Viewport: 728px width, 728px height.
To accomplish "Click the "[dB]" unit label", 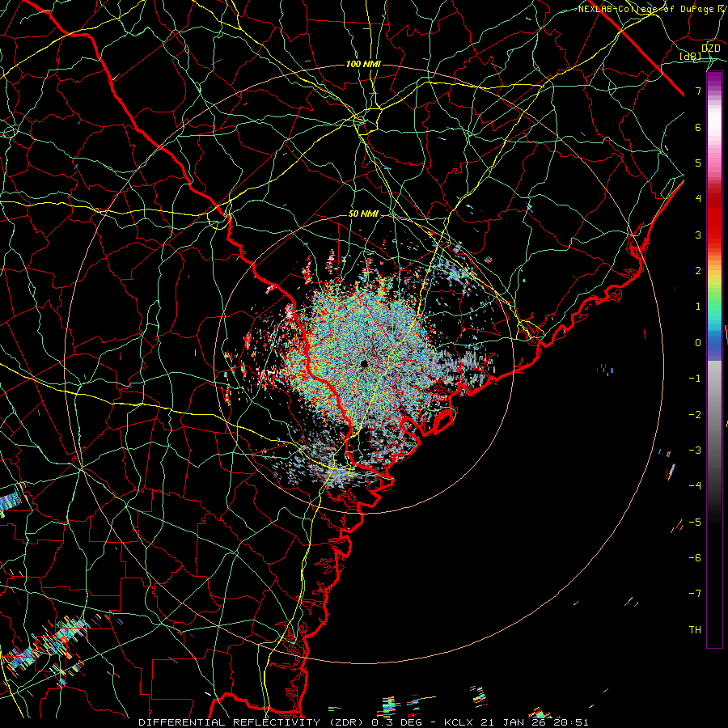I will tap(691, 57).
